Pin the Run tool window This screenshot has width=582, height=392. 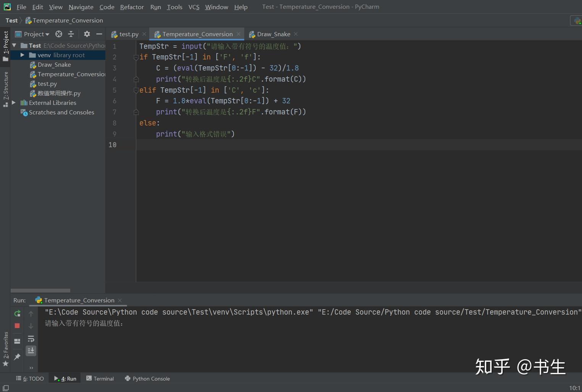(x=17, y=357)
